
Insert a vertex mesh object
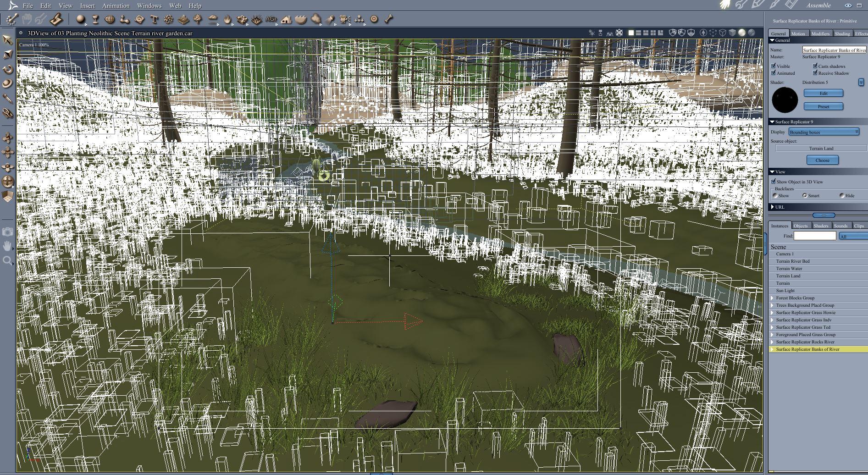pos(110,19)
